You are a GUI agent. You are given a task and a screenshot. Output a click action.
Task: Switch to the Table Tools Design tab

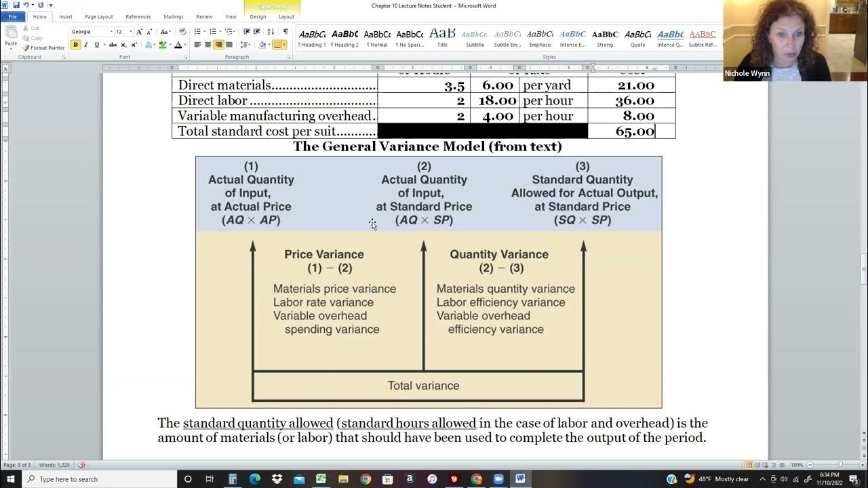(258, 16)
